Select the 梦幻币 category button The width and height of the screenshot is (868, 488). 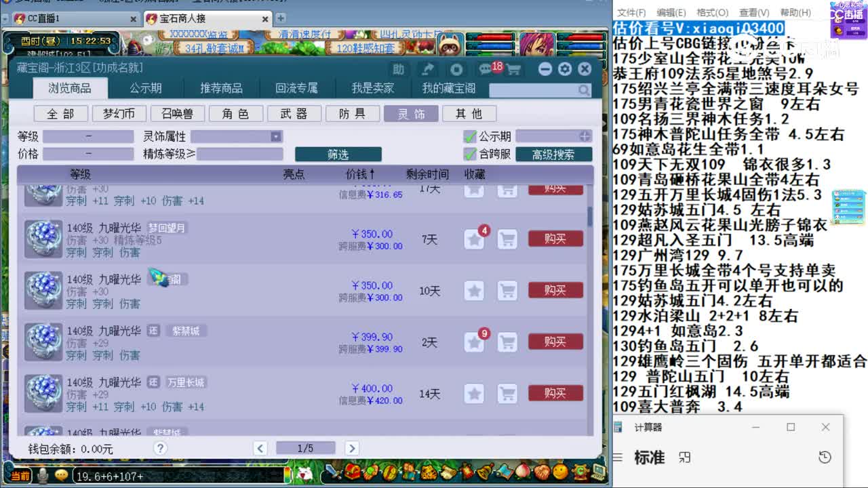click(119, 114)
